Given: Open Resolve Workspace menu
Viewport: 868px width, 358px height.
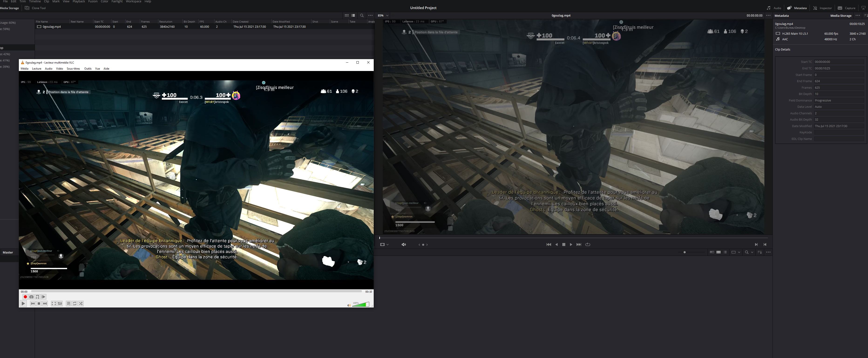Looking at the screenshot, I should (133, 1).
